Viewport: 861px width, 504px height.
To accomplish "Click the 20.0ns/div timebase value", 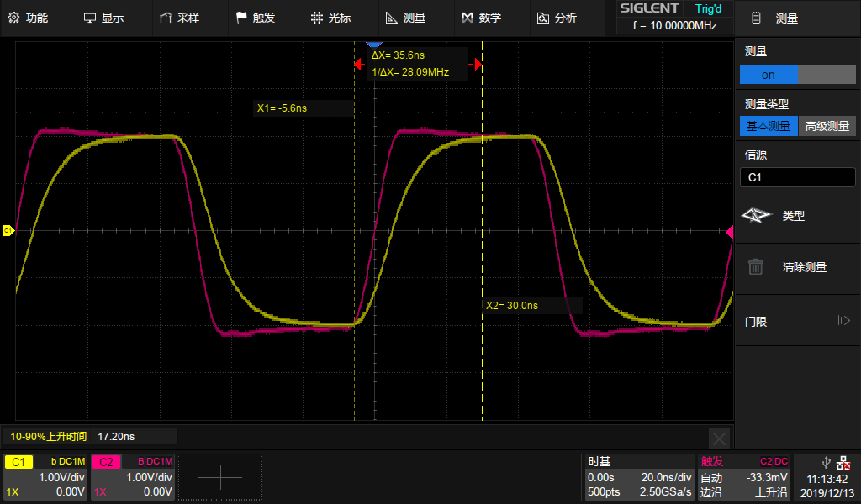I will click(x=666, y=477).
